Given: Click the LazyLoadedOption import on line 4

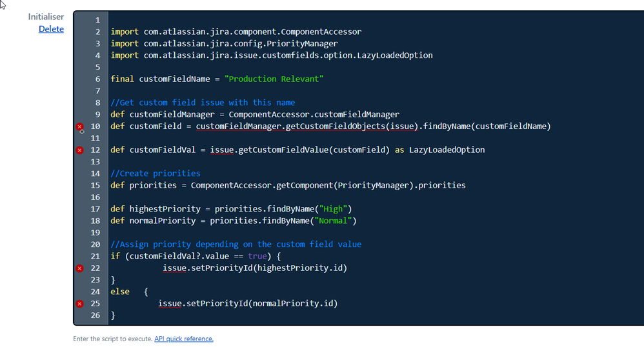Looking at the screenshot, I should click(x=272, y=55).
